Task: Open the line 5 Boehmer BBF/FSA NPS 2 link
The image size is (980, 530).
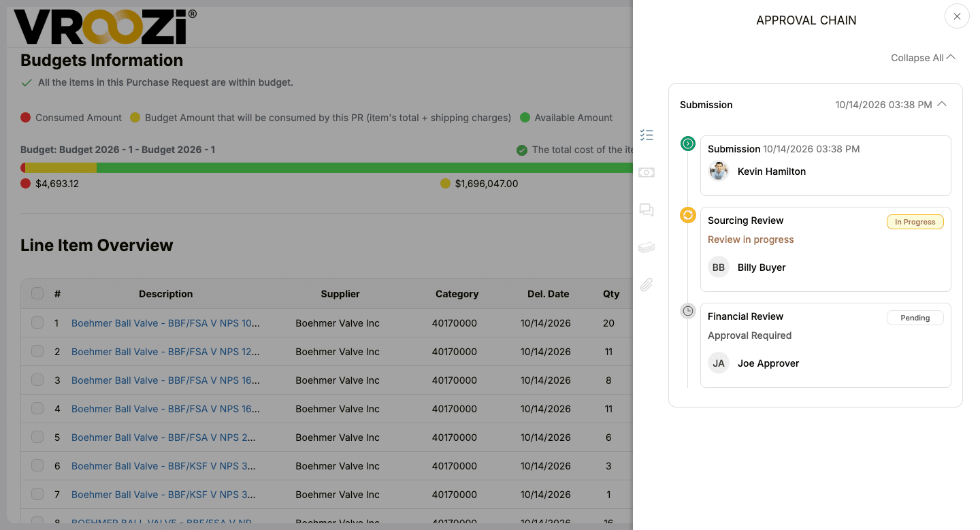Action: (163, 437)
